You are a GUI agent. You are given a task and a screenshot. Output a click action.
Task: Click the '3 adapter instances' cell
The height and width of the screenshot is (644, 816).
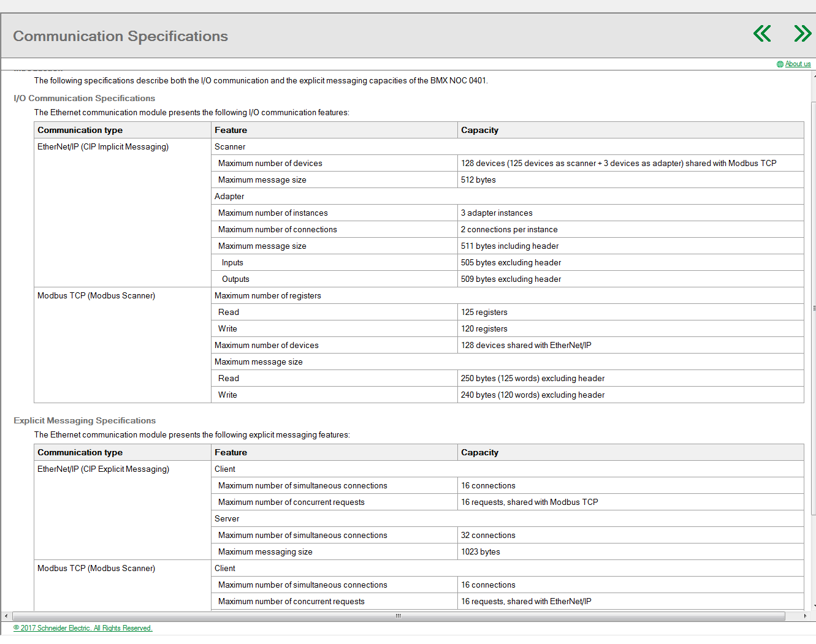coord(497,213)
